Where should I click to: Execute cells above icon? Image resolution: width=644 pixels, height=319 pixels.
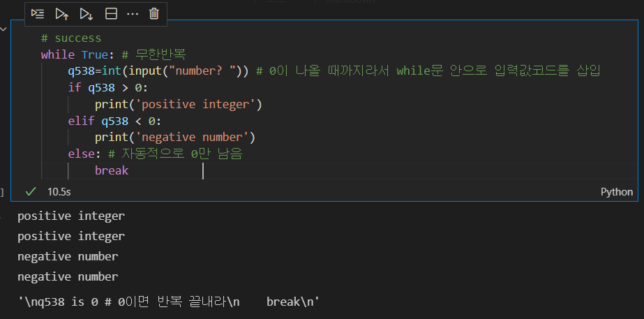pos(62,14)
